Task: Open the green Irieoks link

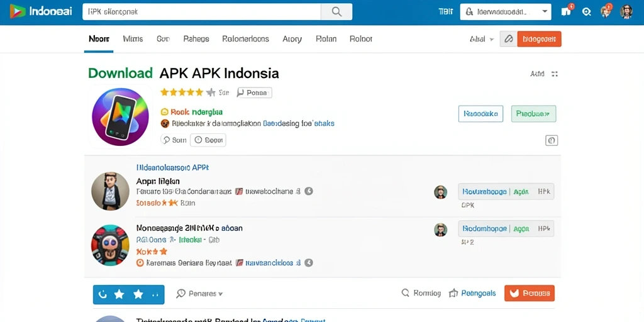Action: pyautogui.click(x=189, y=240)
